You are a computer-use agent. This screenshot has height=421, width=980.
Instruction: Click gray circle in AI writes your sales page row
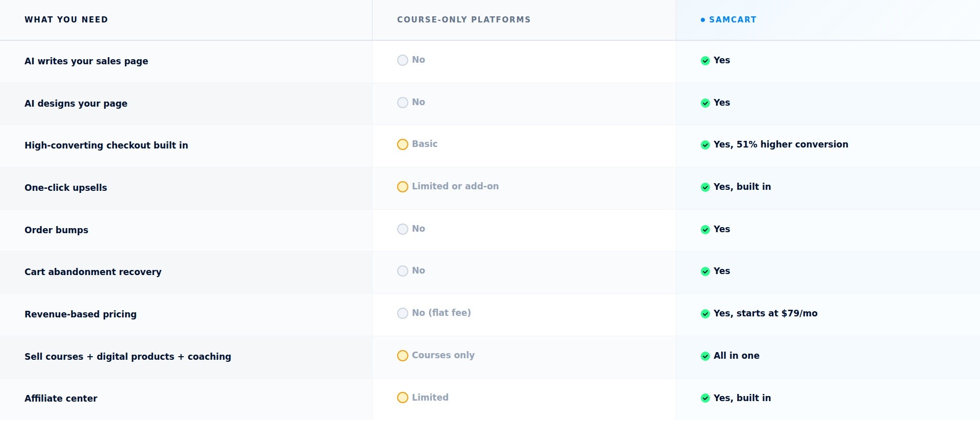coord(403,60)
